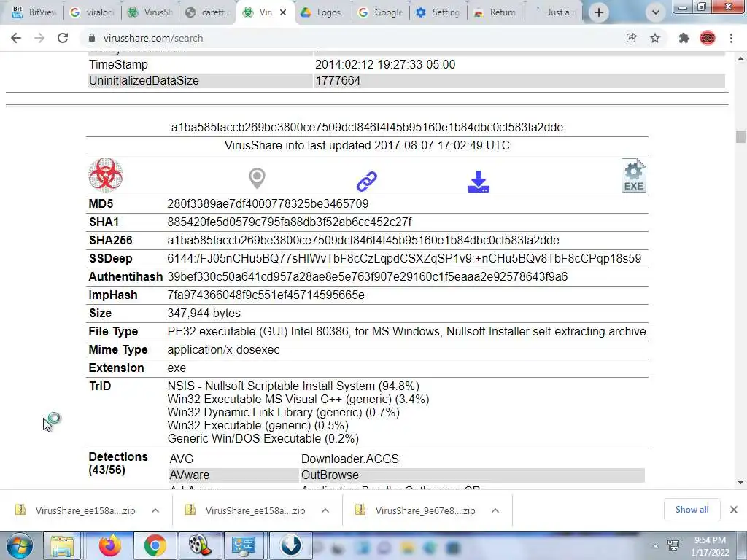
Task: Expand options for first VirusShare_ee158a zip download
Action: point(155,510)
